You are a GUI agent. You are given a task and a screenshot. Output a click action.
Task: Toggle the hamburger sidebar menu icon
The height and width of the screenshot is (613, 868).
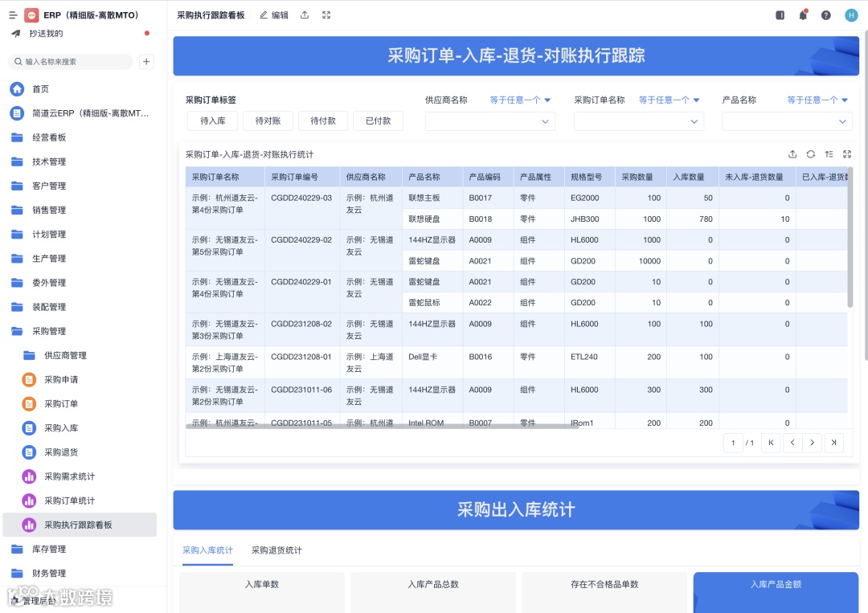(13, 15)
